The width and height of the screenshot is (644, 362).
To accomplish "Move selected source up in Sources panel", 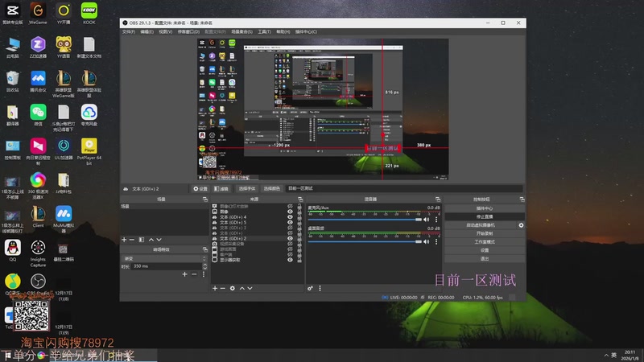I will tap(242, 289).
